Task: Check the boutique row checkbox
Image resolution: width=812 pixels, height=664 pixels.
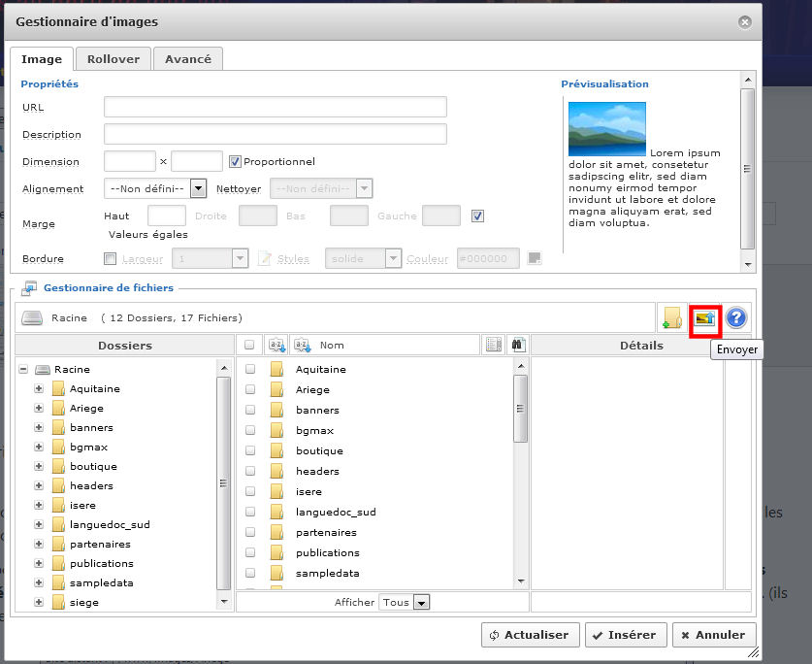Action: coord(250,451)
